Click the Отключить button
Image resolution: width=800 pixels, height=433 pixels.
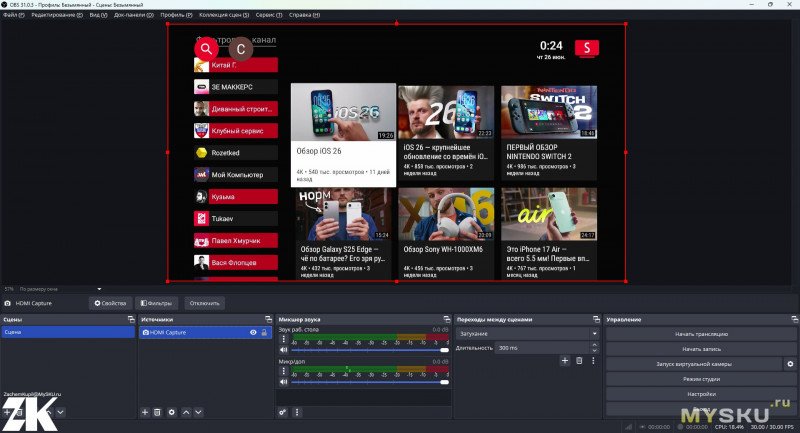pos(205,303)
